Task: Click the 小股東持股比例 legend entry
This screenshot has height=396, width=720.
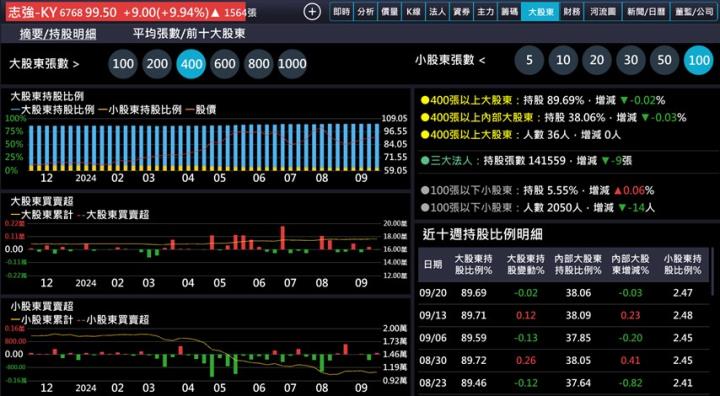Action: (140, 110)
